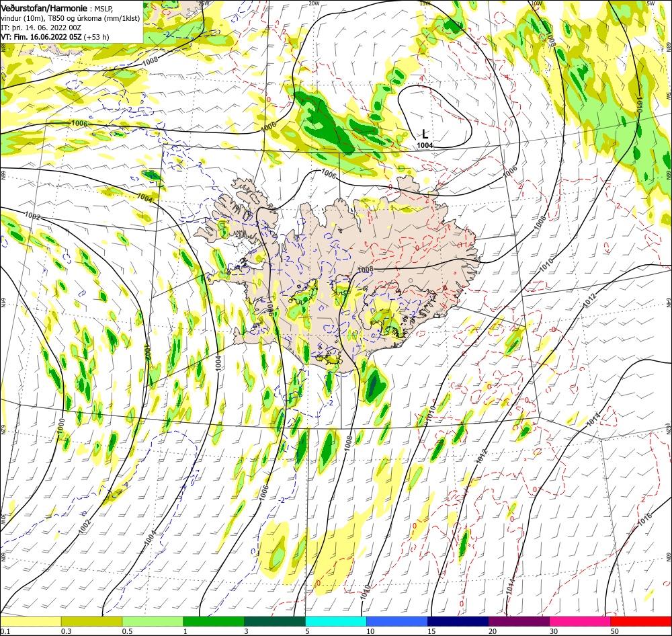Viewport: 672px width, 636px height.
Task: Select the dark green 3–5 mm legend swatch
Action: (x=275, y=621)
